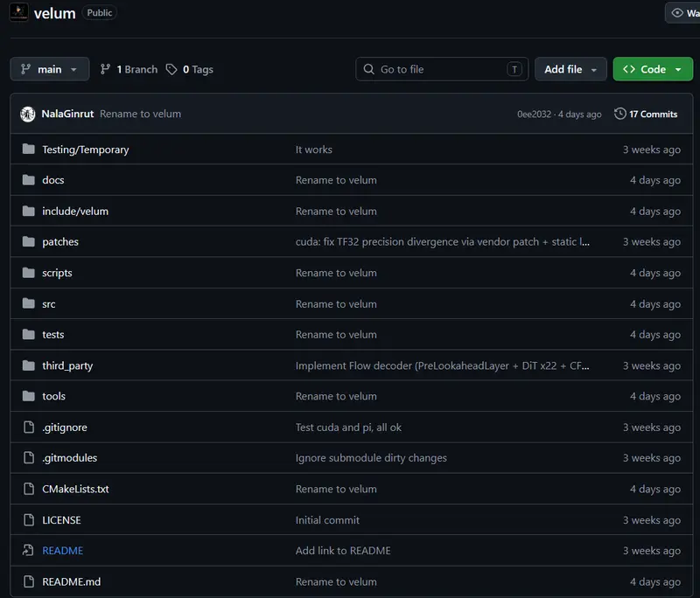Viewport: 700px width, 598px height.
Task: Click the README.md file icon
Action: (29, 581)
